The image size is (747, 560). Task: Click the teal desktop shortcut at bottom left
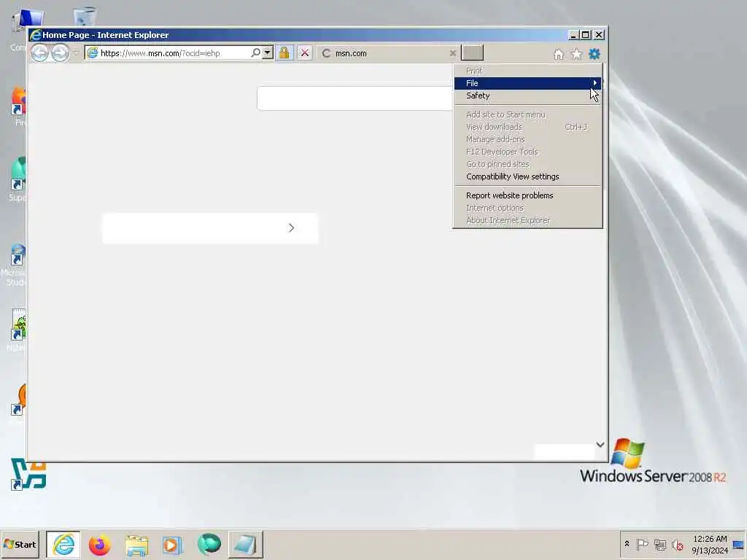coord(28,474)
